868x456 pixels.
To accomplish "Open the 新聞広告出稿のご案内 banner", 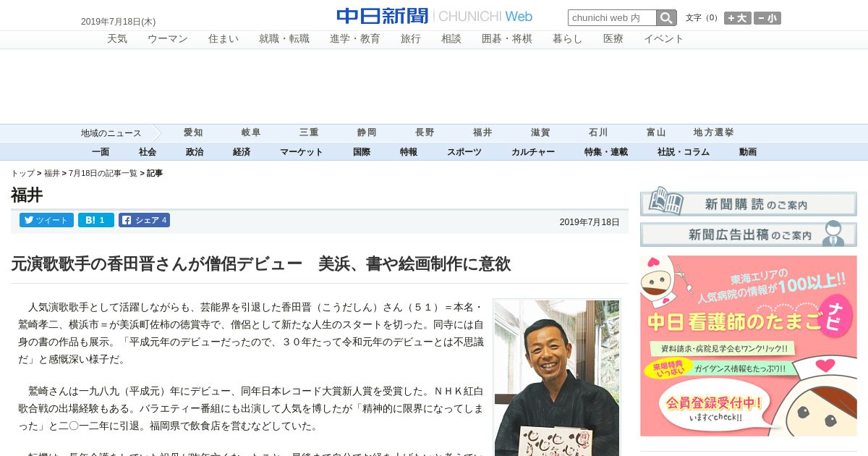I will [749, 234].
